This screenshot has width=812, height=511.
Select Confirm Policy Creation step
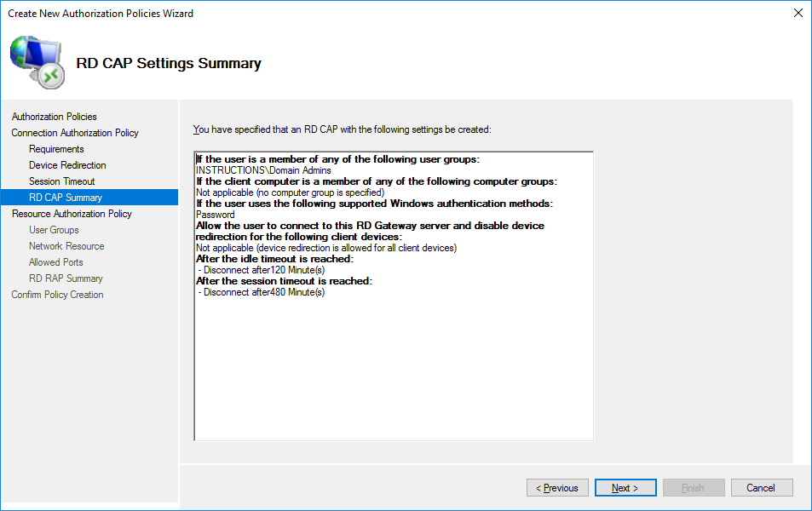(57, 295)
